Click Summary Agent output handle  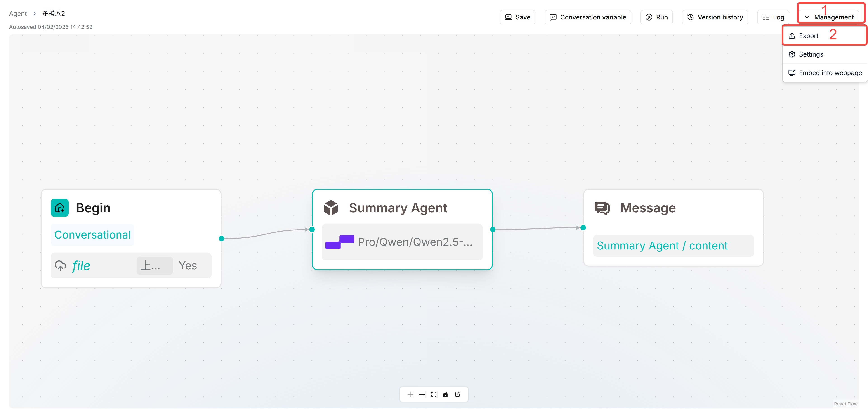(x=493, y=230)
